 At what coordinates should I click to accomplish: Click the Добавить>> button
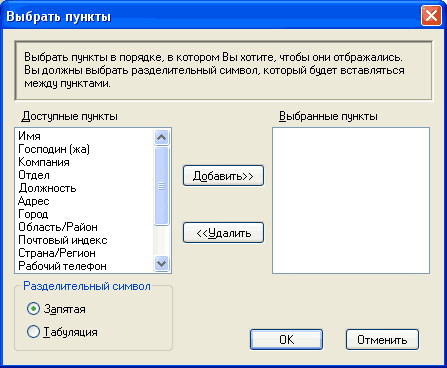point(223,176)
